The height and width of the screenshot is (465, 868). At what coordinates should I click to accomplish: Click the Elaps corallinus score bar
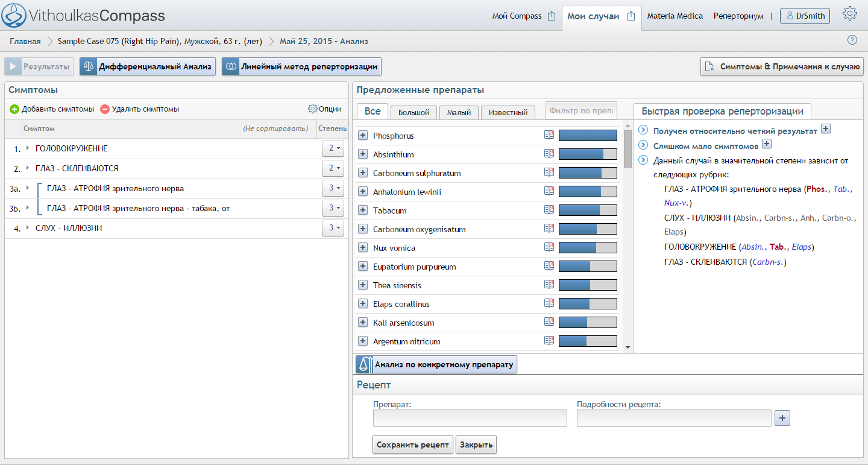pos(588,304)
